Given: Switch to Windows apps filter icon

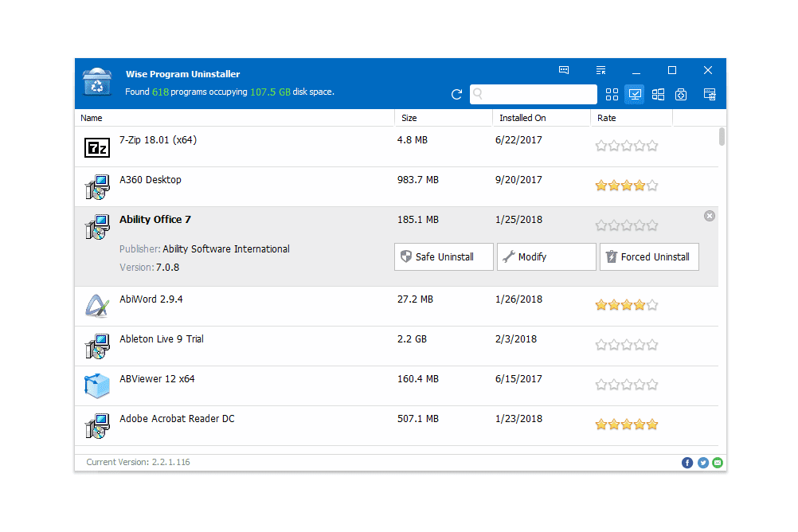Looking at the screenshot, I should coord(658,95).
